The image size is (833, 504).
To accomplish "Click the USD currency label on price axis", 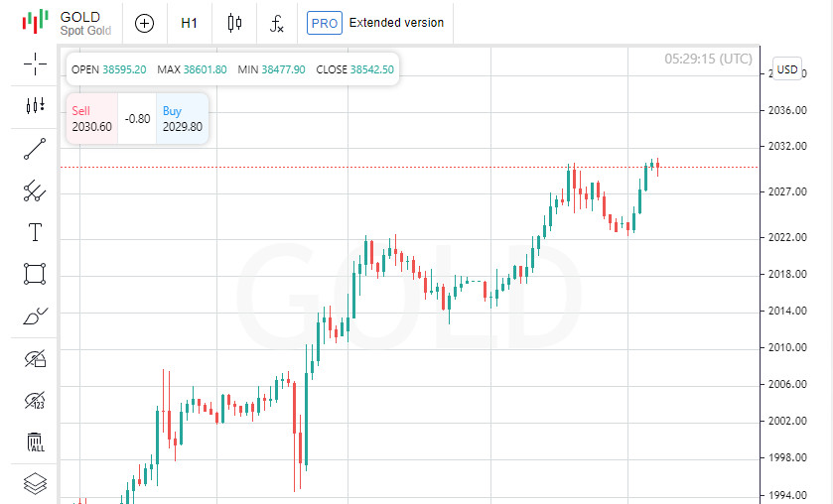I will 787,68.
